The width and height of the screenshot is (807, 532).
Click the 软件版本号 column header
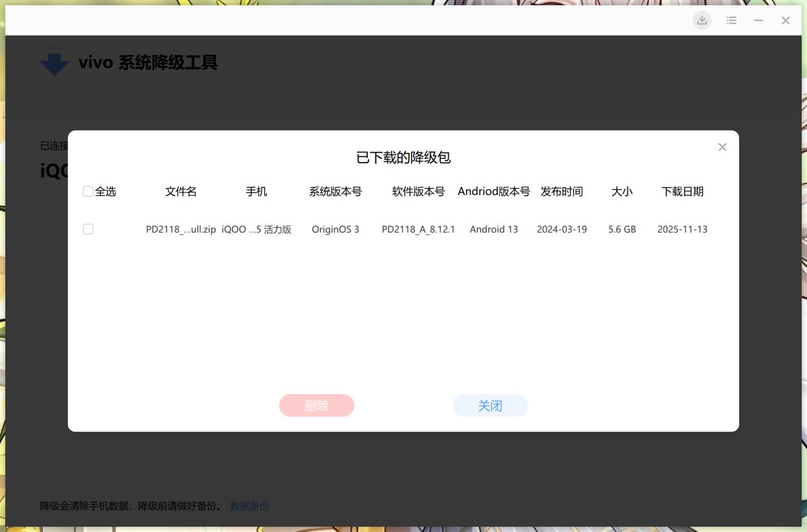coord(418,192)
